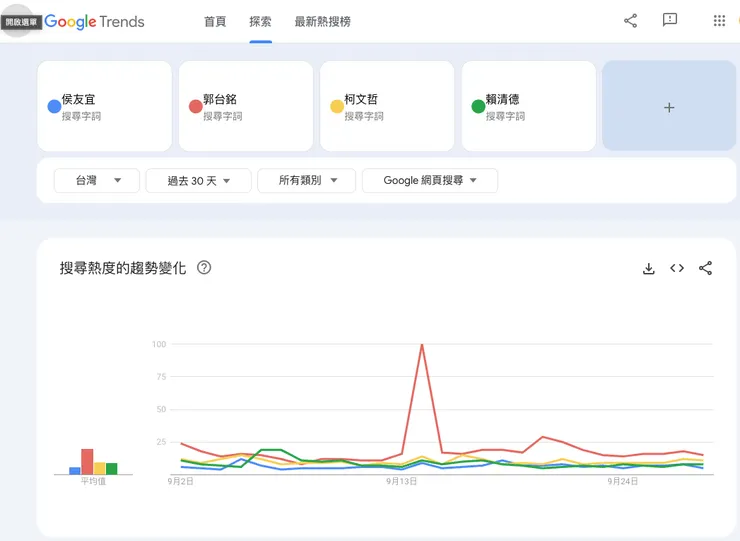
Task: Edit the 侯友宜 search term card
Action: tap(105, 106)
